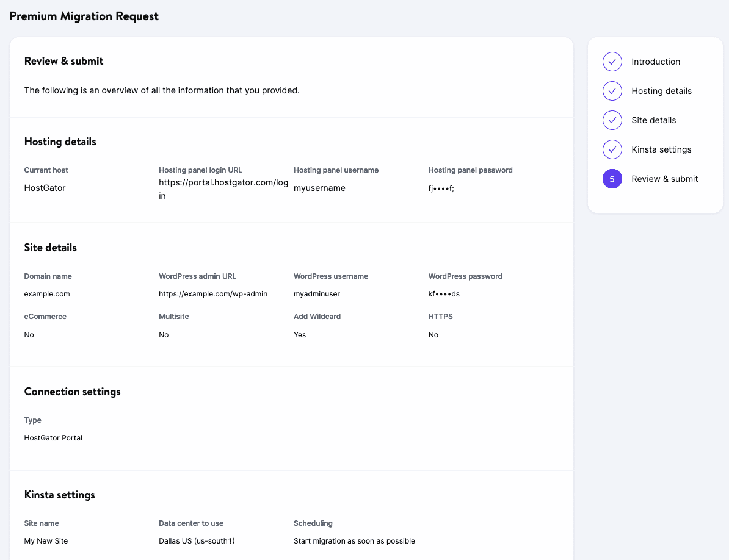Click the Add Wildcard 'Yes' value
The width and height of the screenshot is (729, 560).
(299, 334)
